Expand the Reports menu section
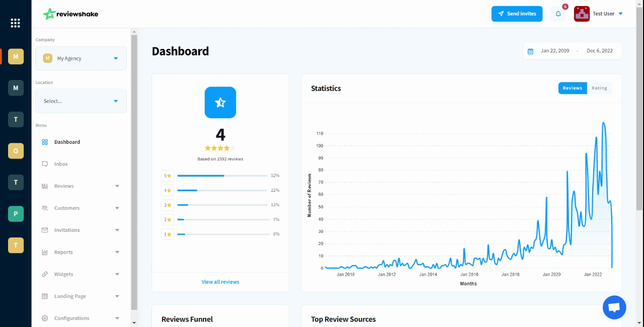644x327 pixels. point(81,252)
